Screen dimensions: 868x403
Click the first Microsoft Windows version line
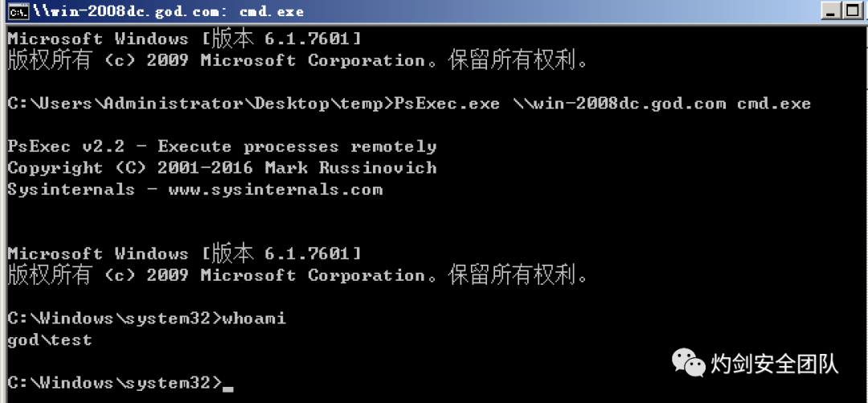coord(184,39)
